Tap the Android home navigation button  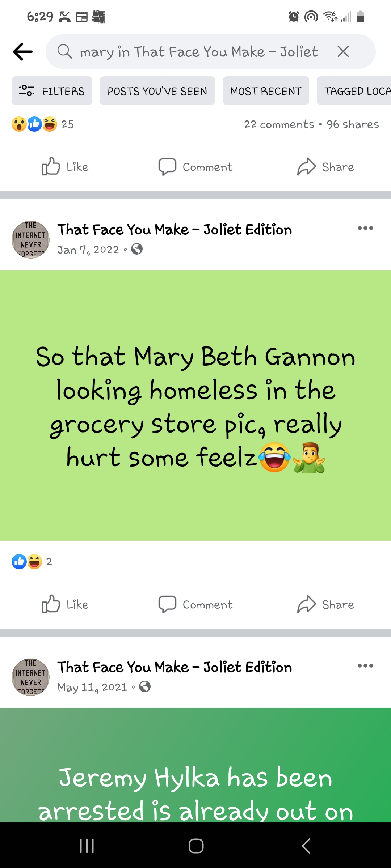click(x=196, y=846)
